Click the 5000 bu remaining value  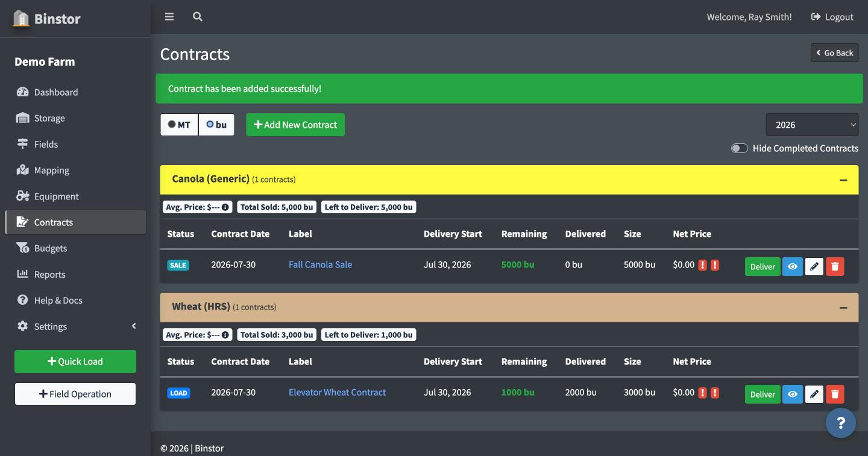518,264
